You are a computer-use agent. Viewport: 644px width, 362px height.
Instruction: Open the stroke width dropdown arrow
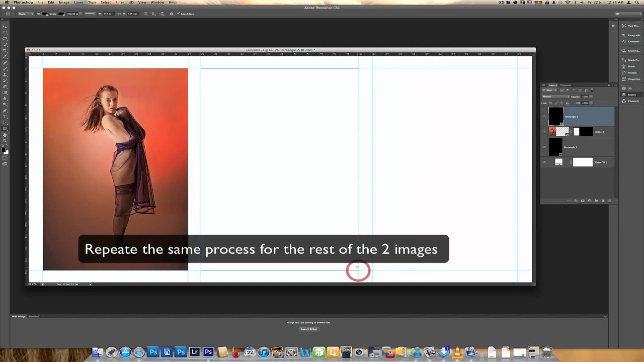(x=80, y=14)
